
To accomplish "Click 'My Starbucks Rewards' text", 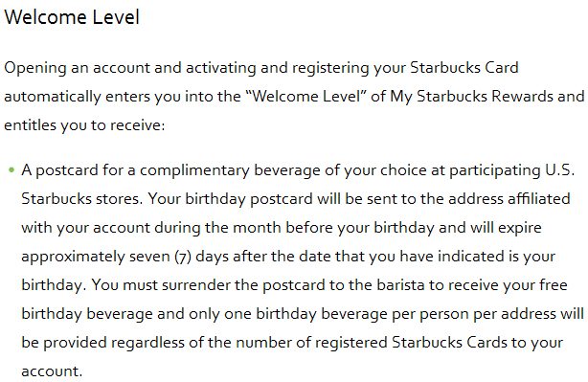I will tap(471, 96).
